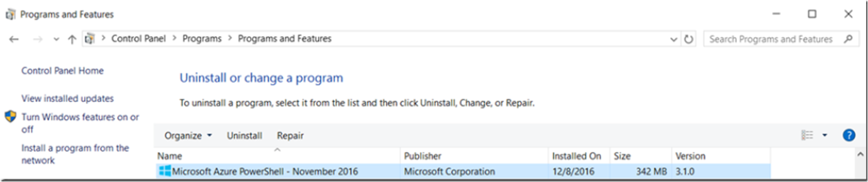Maximize the Programs and Features window

(812, 14)
